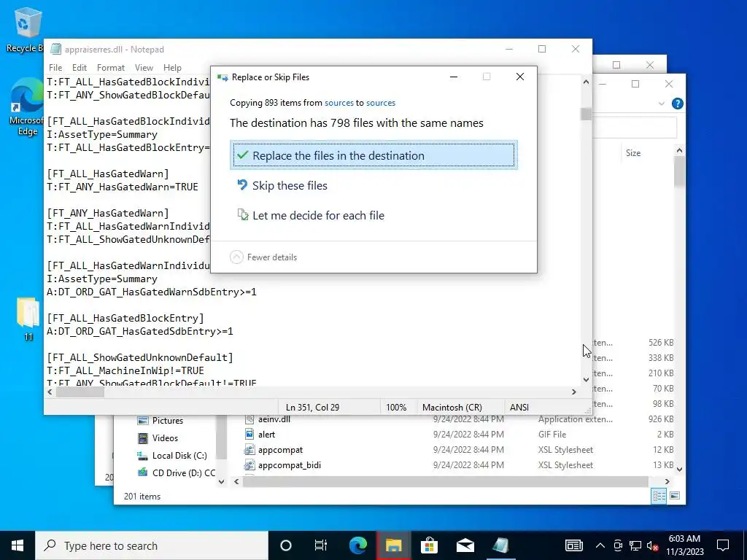This screenshot has width=747, height=560.
Task: Launch Microsoft Edge desktop shortcut
Action: point(27,107)
